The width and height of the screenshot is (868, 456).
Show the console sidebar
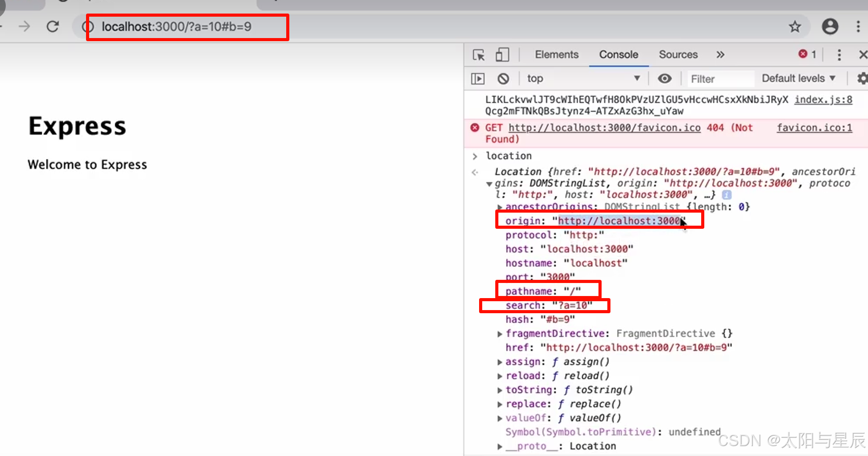click(478, 79)
